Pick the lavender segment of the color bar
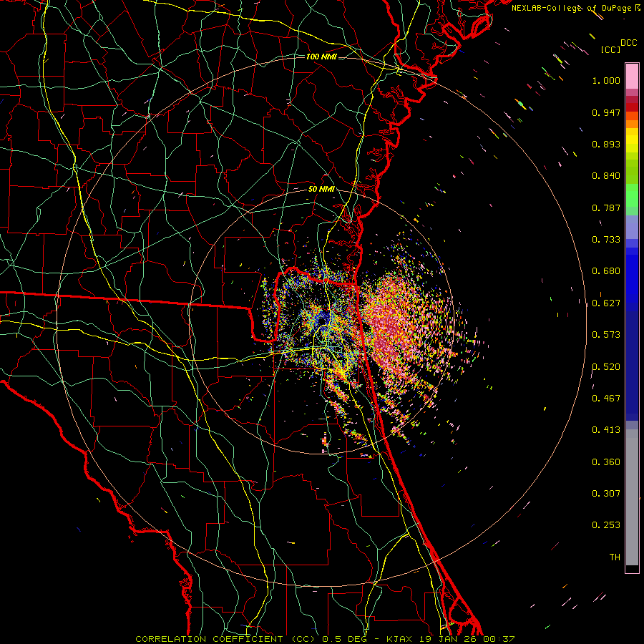 632,227
